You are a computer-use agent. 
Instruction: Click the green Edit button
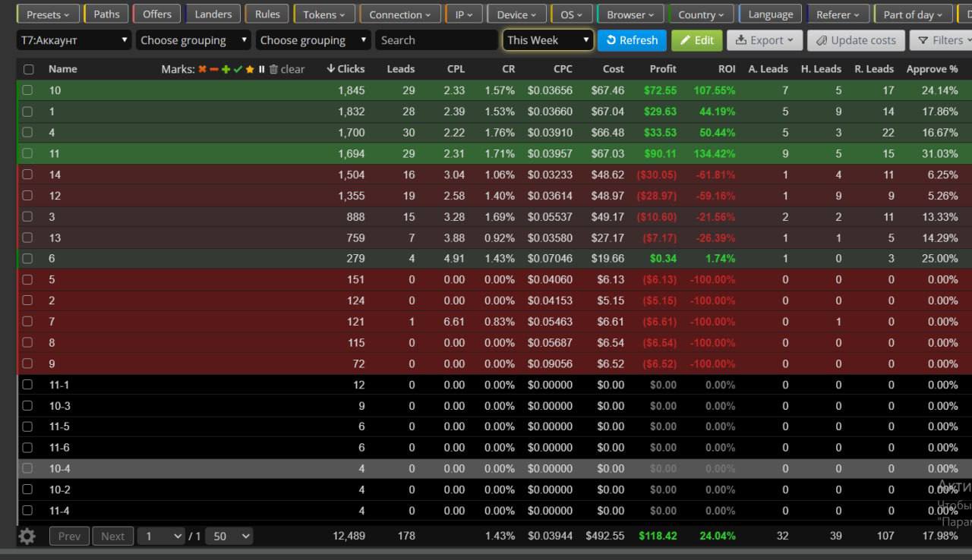click(696, 40)
